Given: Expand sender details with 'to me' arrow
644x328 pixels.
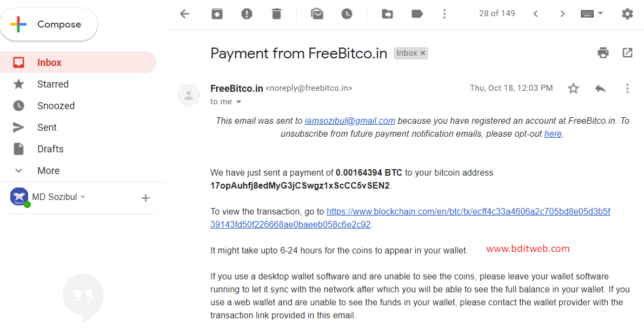Looking at the screenshot, I should pos(238,102).
